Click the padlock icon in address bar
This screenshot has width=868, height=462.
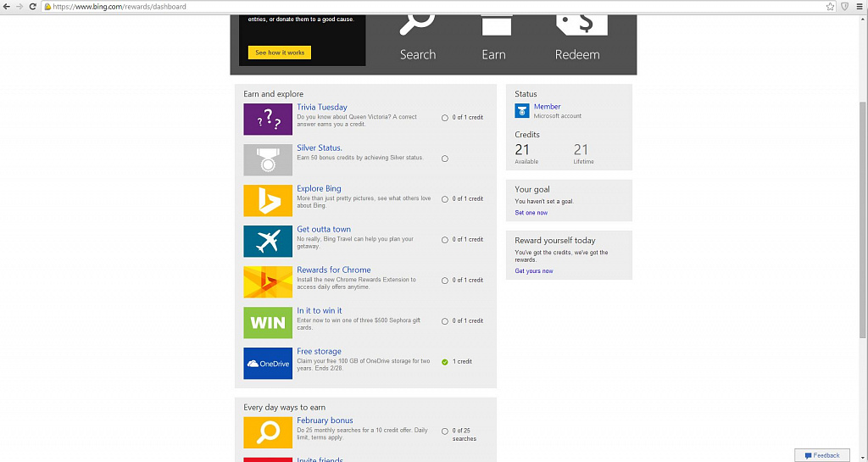point(47,7)
